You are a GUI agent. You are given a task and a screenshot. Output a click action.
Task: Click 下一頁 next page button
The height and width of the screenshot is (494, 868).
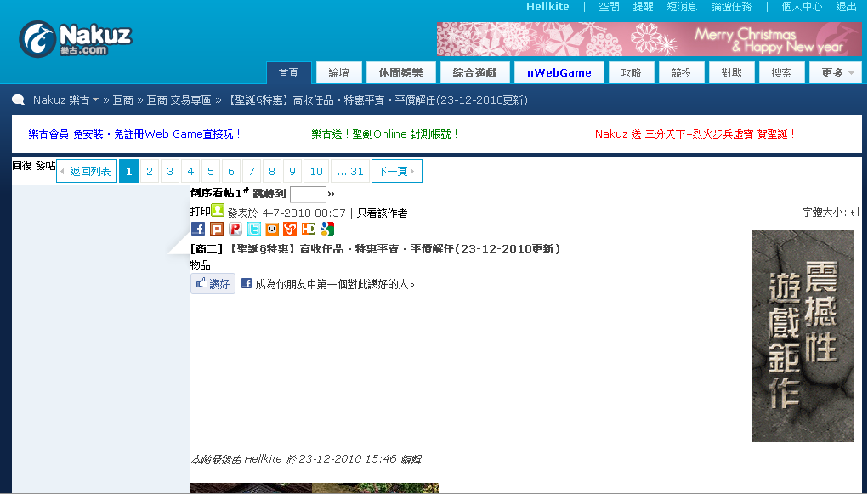(x=396, y=171)
